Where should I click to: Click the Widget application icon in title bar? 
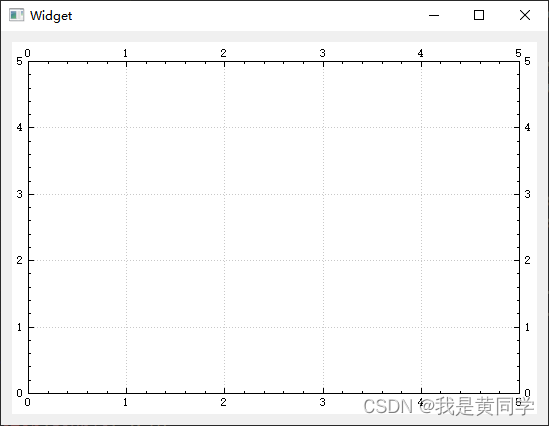[x=16, y=15]
